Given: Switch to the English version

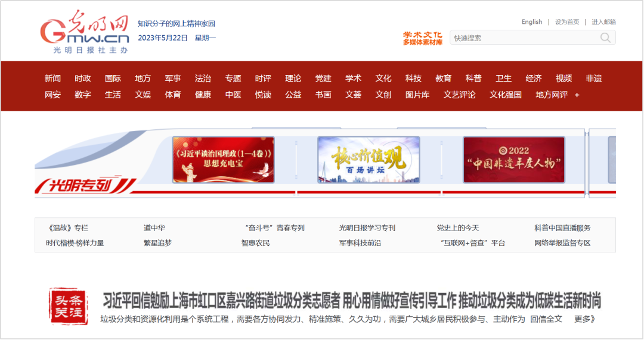Looking at the screenshot, I should [x=532, y=22].
